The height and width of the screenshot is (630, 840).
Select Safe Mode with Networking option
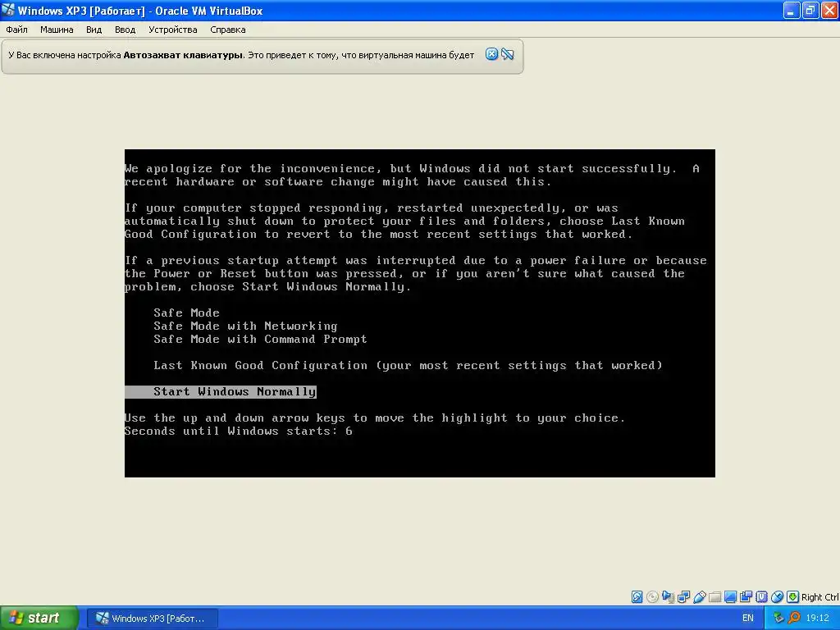click(x=245, y=326)
